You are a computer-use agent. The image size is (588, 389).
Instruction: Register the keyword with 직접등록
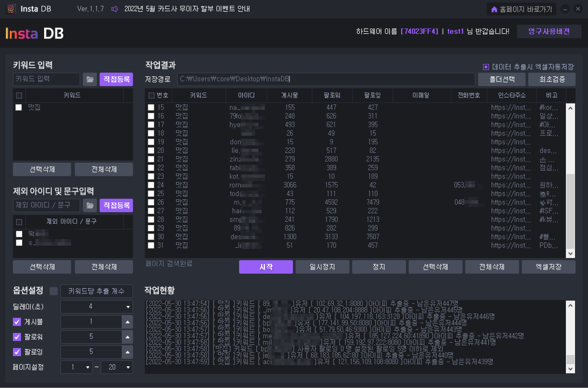(x=116, y=79)
